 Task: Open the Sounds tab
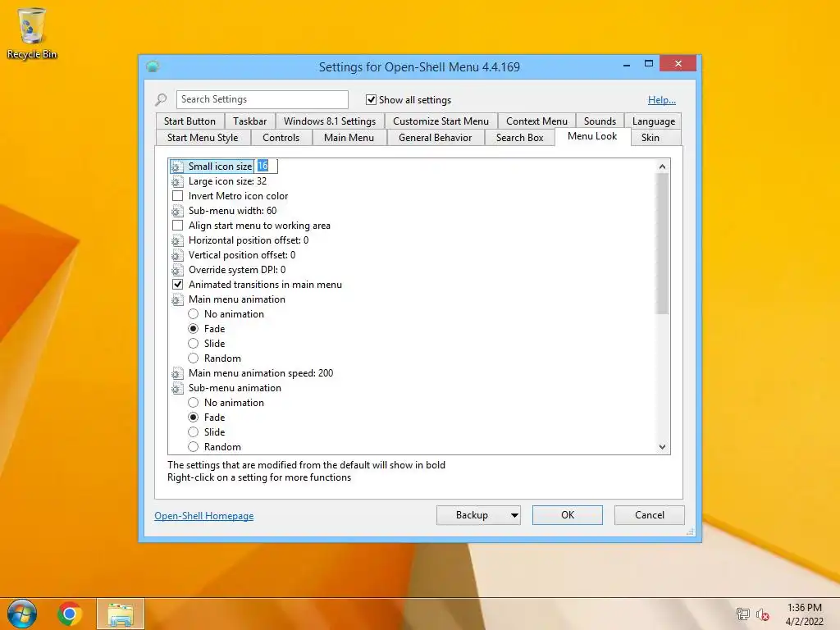tap(600, 121)
